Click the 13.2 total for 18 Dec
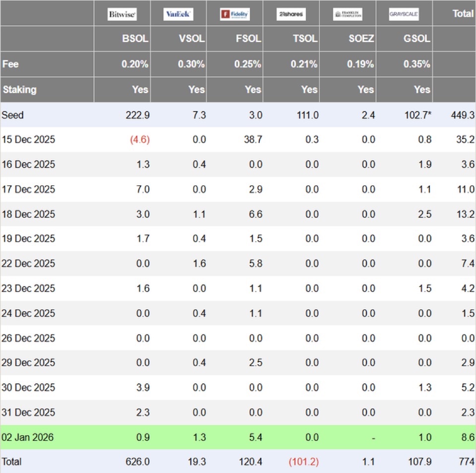This screenshot has width=476, height=473. 466,214
